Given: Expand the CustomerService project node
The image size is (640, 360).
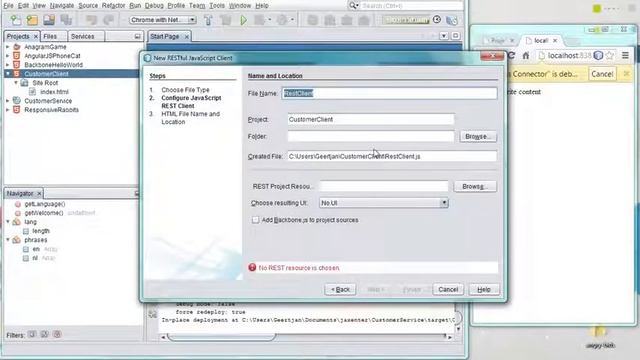Looking at the screenshot, I should (x=7, y=101).
